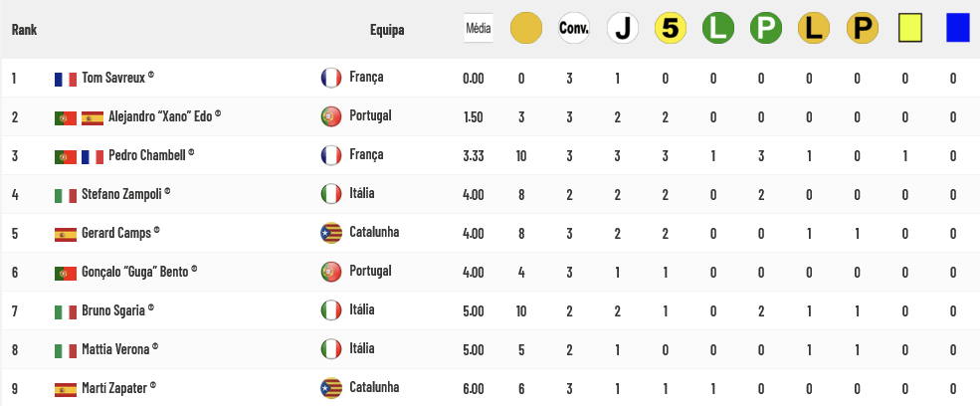Click the green P column icon

pyautogui.click(x=766, y=29)
